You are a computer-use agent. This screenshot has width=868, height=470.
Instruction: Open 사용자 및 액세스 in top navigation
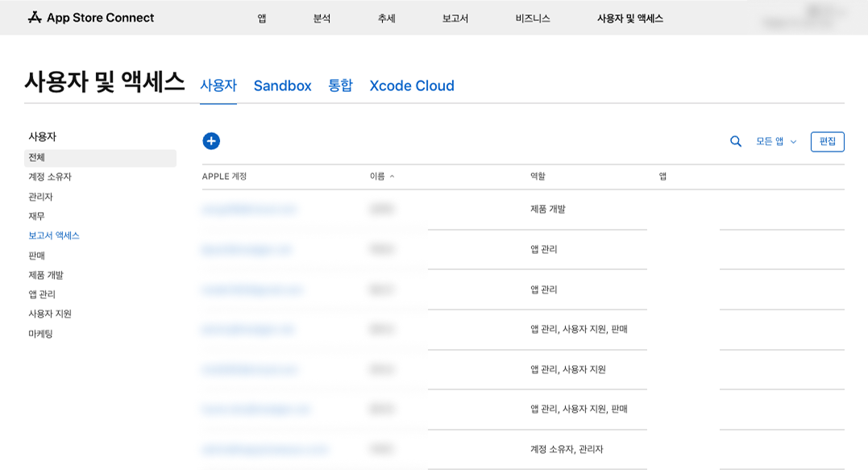(630, 19)
